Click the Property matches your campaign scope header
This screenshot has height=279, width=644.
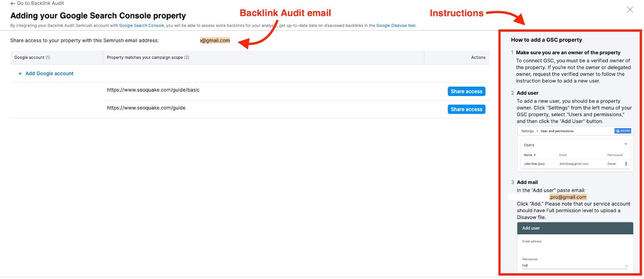click(148, 57)
